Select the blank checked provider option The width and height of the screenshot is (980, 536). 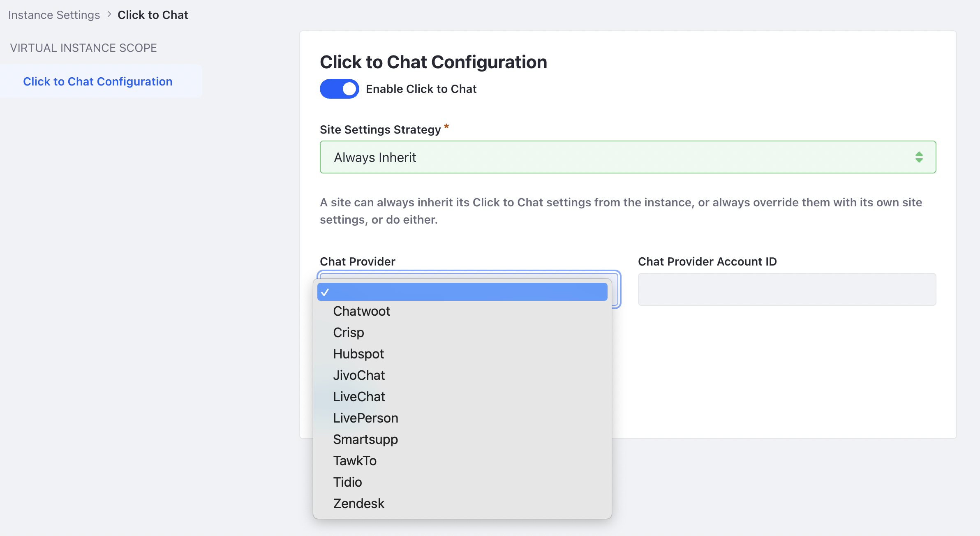click(462, 292)
